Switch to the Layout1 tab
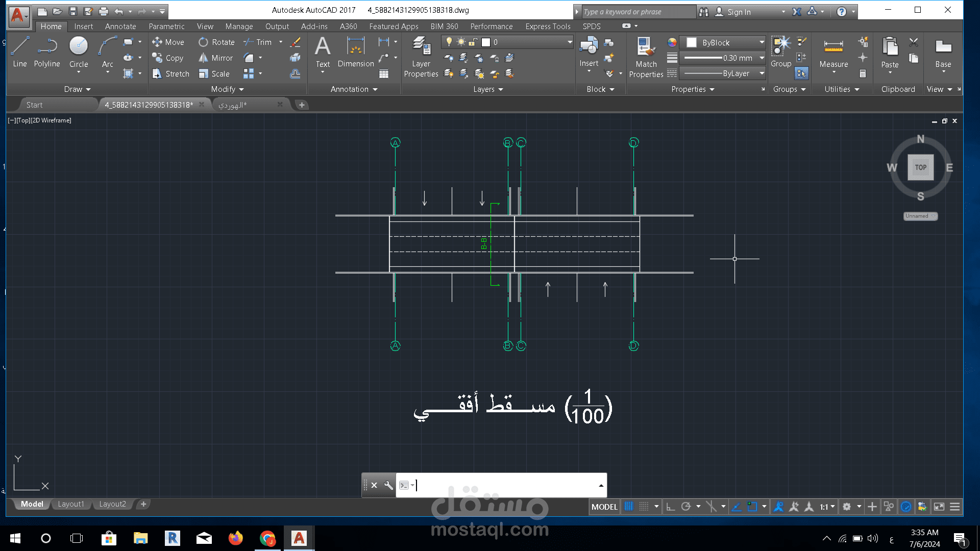This screenshot has height=551, width=980. [x=71, y=504]
